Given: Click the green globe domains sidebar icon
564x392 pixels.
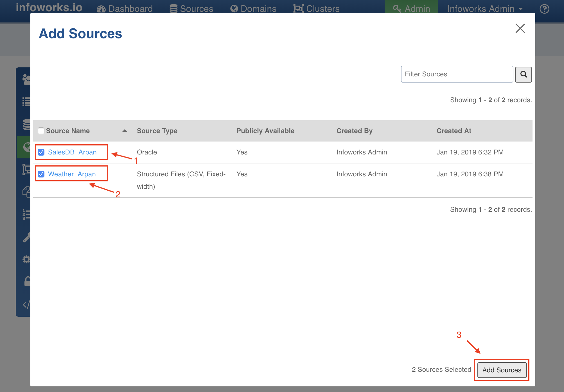Looking at the screenshot, I should coord(24,147).
